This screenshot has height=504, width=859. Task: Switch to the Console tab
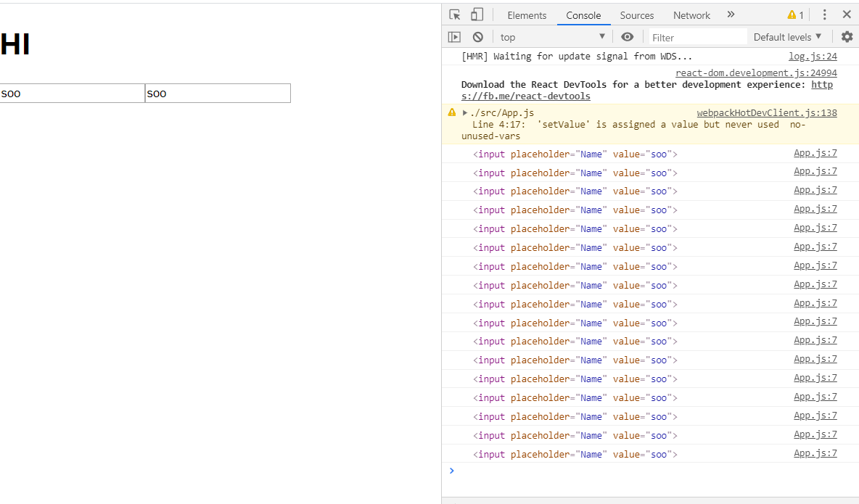583,15
